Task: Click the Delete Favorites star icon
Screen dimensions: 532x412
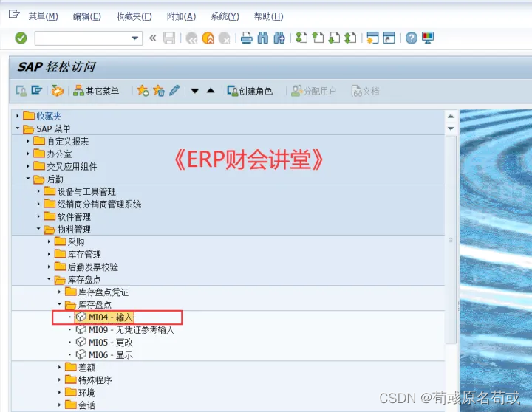Action: [x=158, y=91]
